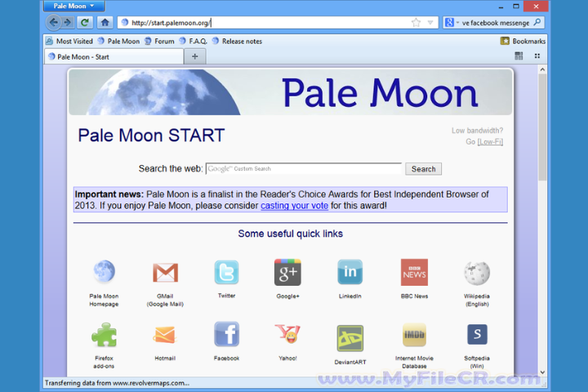Open the Most Visited bookmarks folder
Image resolution: width=588 pixels, height=392 pixels.
(x=69, y=42)
